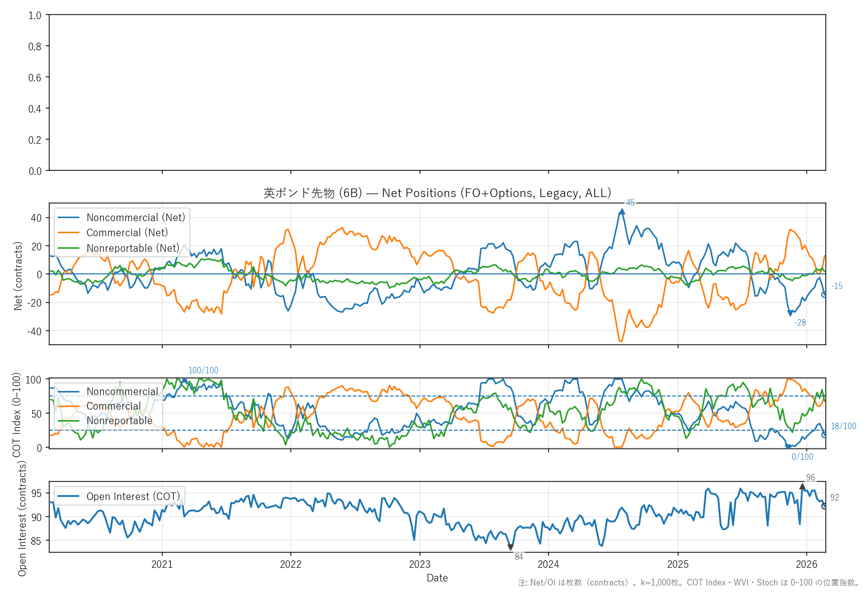Click the footnote text at bottom right
The width and height of the screenshot is (868, 593).
[689, 582]
